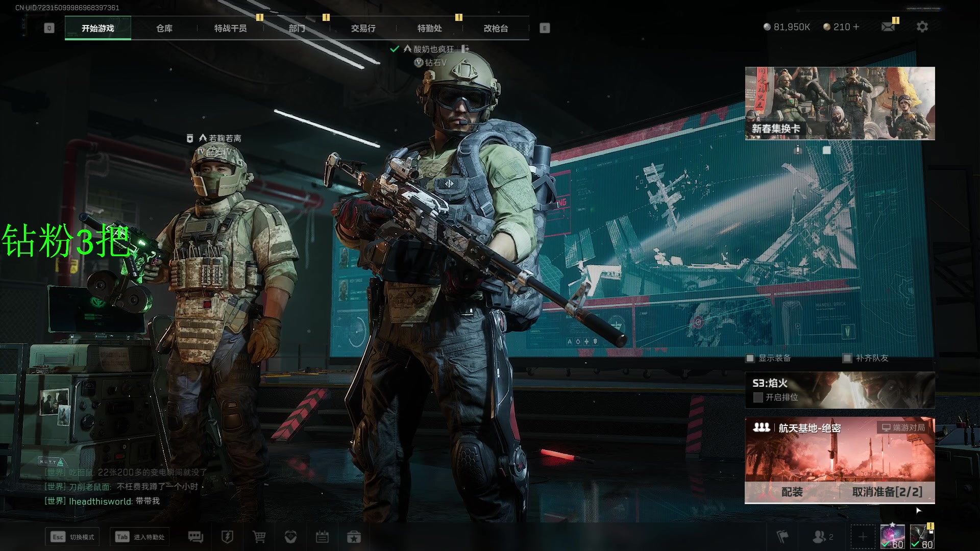The width and height of the screenshot is (980, 551).
Task: Open the diamond badge icon
Action: click(x=290, y=537)
